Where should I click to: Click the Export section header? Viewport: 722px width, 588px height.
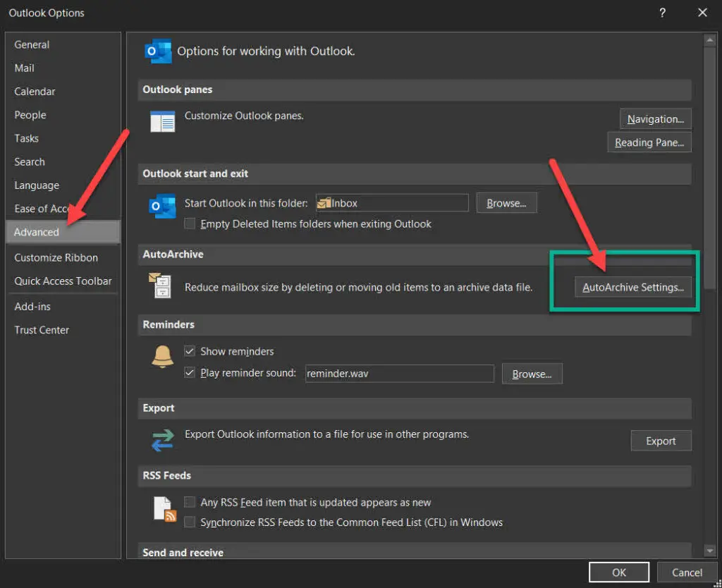click(415, 408)
